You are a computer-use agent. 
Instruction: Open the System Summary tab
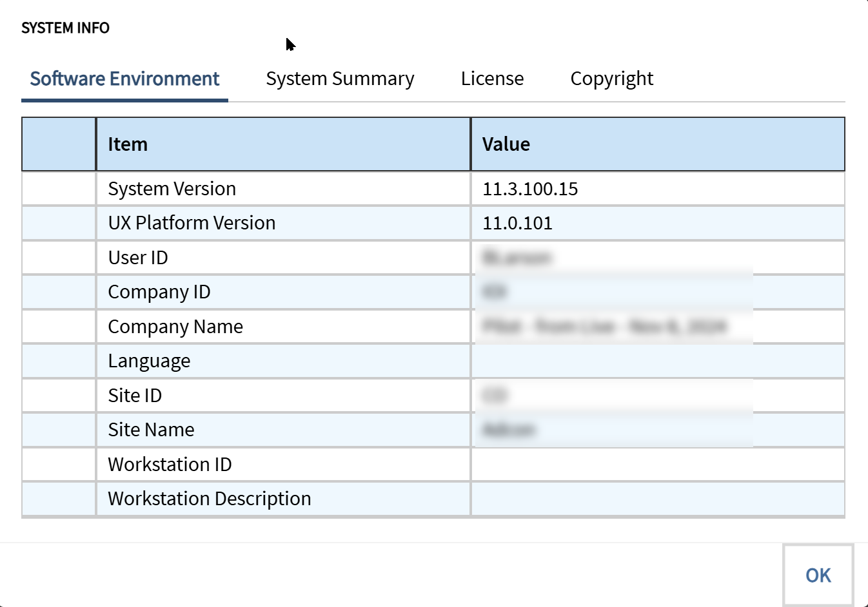coord(340,79)
